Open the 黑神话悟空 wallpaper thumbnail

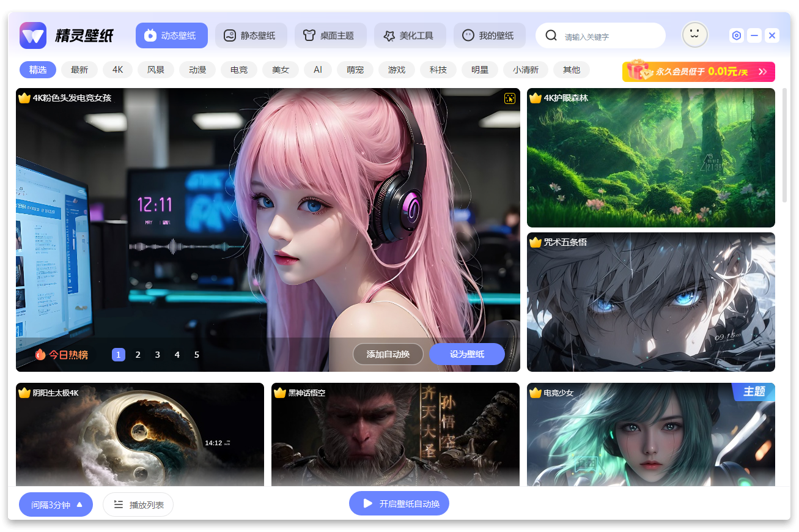coord(396,434)
